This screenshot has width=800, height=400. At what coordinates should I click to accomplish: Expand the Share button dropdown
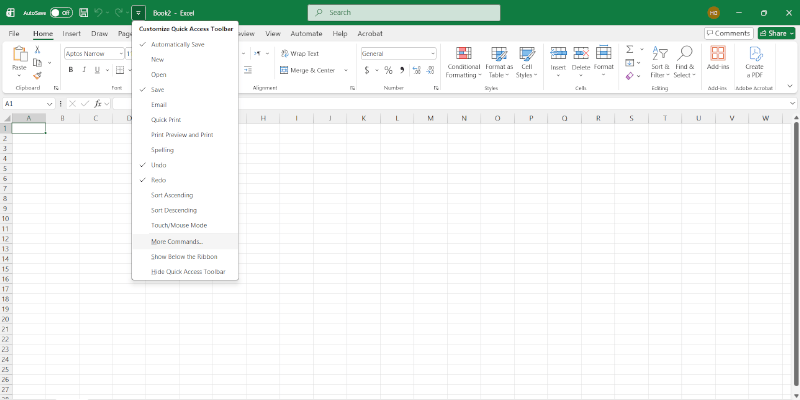(788, 33)
